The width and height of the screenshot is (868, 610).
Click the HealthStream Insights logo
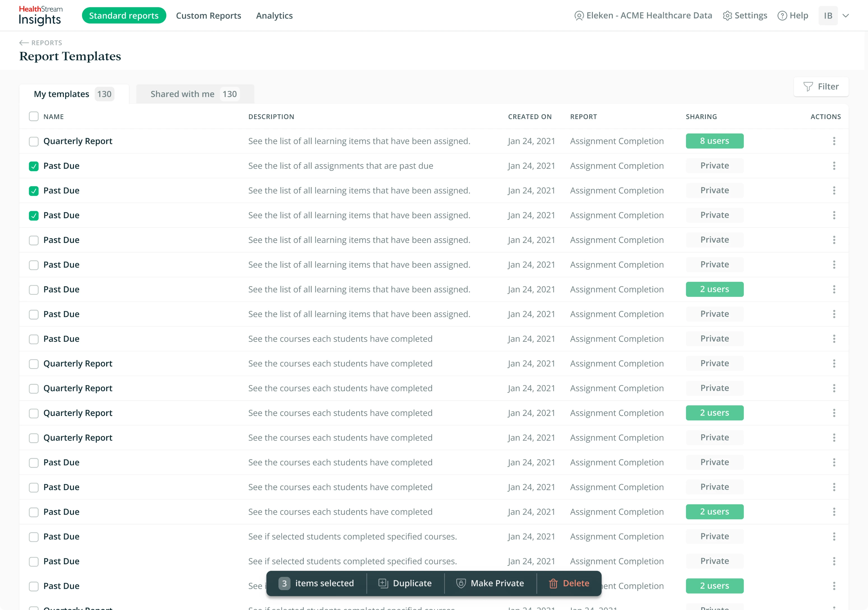[x=40, y=15]
